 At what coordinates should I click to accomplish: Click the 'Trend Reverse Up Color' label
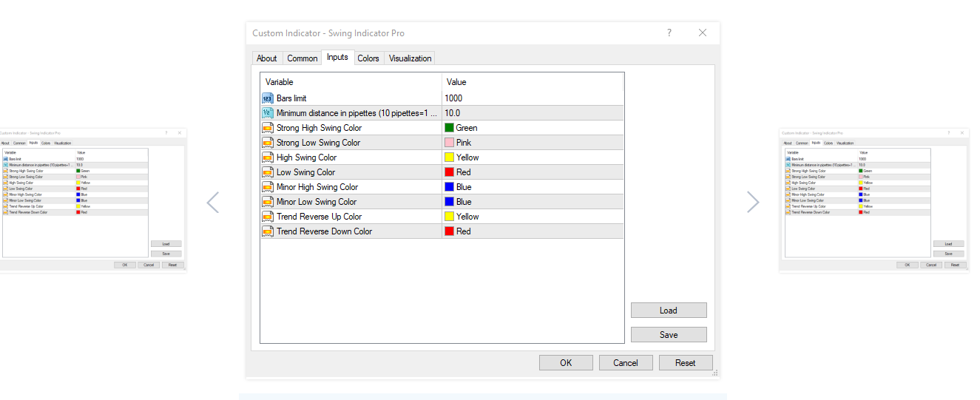pyautogui.click(x=320, y=217)
